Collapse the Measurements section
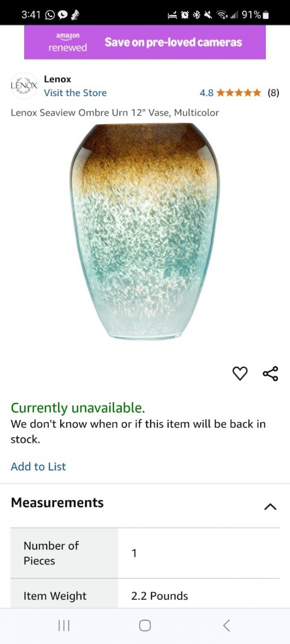This screenshot has width=290, height=644. click(x=270, y=506)
